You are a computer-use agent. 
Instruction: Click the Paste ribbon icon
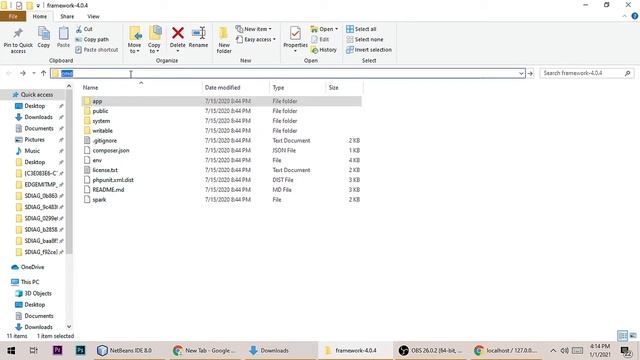click(63, 38)
